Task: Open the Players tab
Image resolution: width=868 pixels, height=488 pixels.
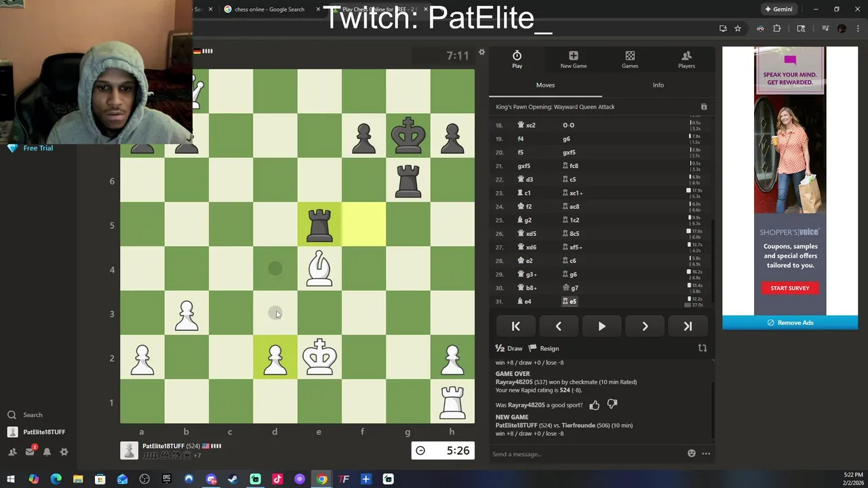Action: click(686, 60)
